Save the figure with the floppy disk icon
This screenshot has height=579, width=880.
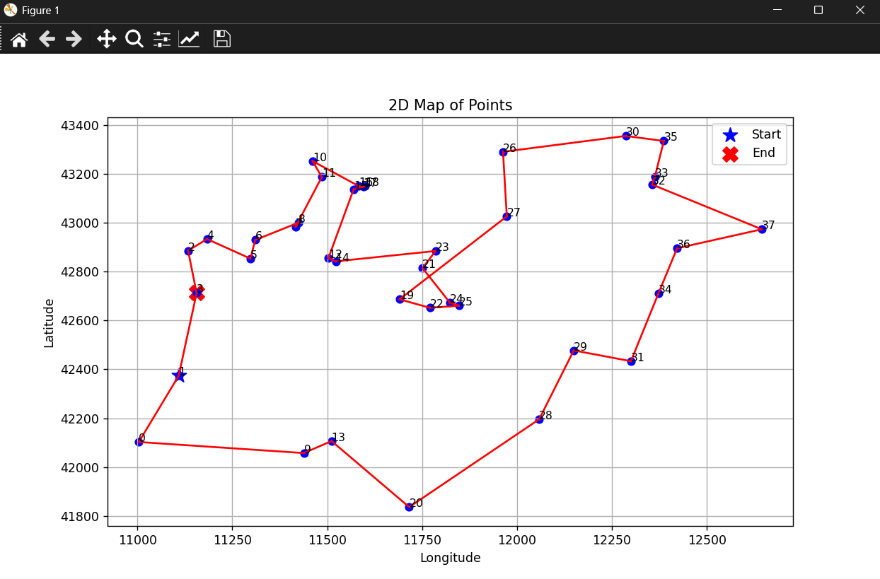pos(222,39)
